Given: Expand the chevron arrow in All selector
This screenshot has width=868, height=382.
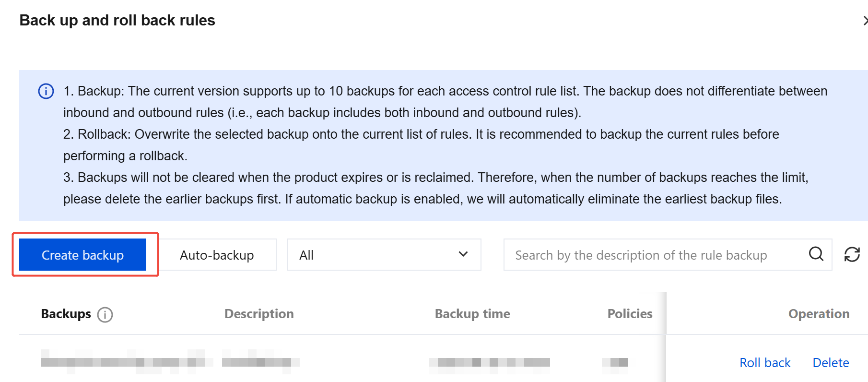Looking at the screenshot, I should [x=463, y=254].
